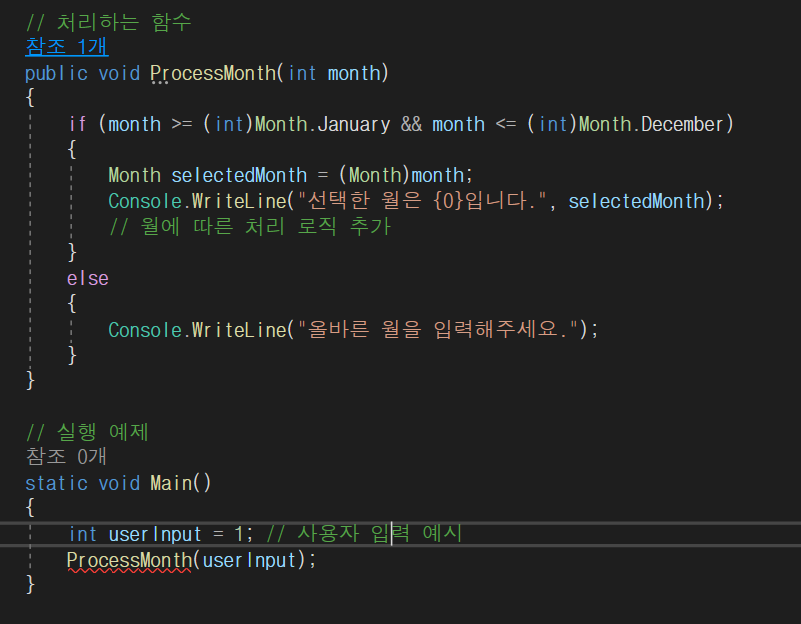Click the string "올바른 월을 입력해주세요."

[x=438, y=329]
